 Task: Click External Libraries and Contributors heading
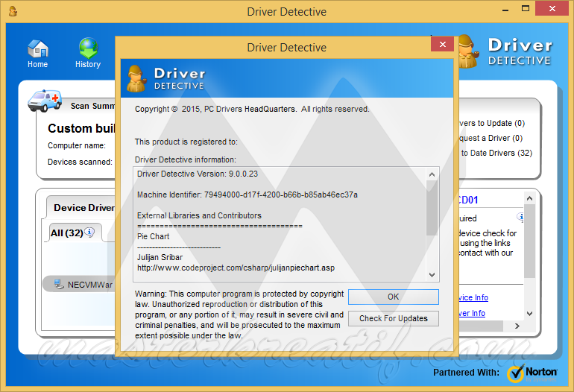(x=199, y=215)
